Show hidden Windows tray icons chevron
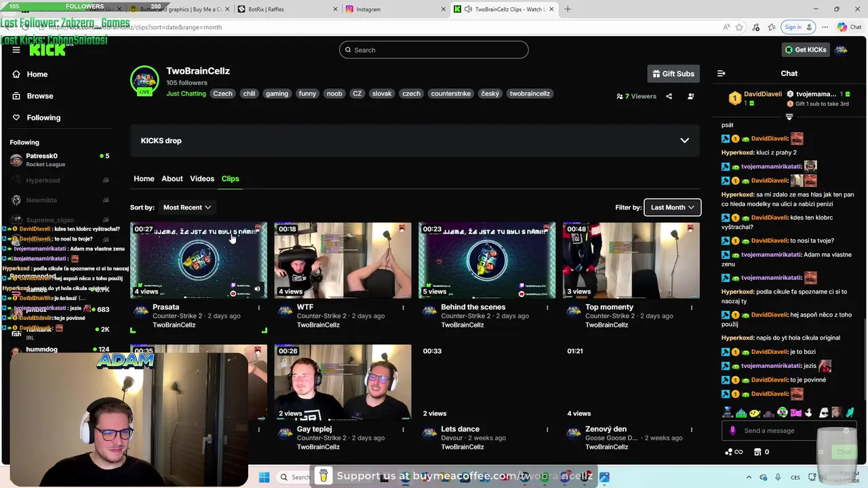The width and height of the screenshot is (868, 488). pos(749,477)
